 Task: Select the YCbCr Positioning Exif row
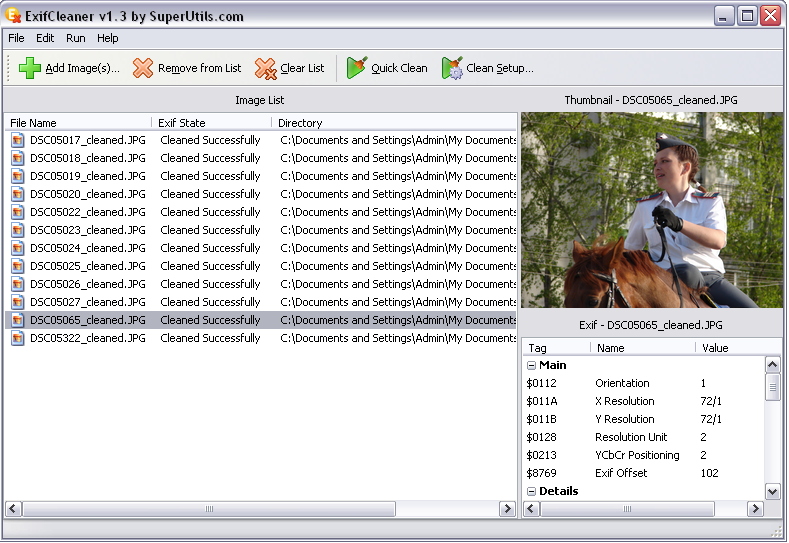(644, 455)
